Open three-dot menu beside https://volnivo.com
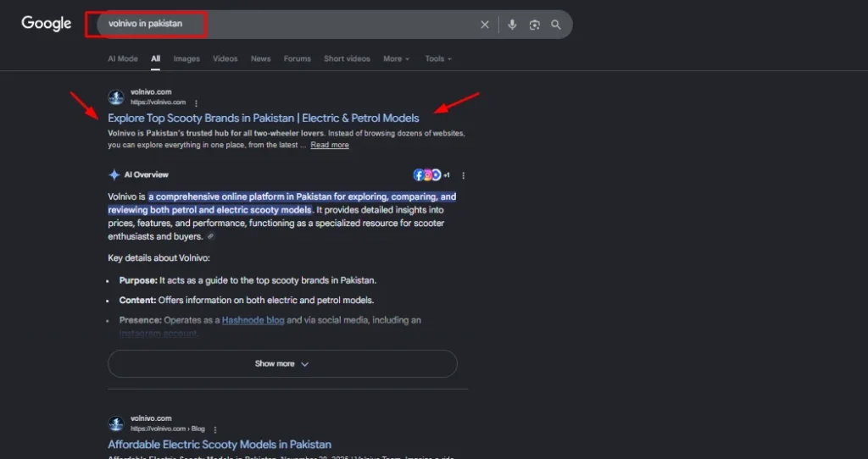The height and width of the screenshot is (459, 868). (196, 102)
